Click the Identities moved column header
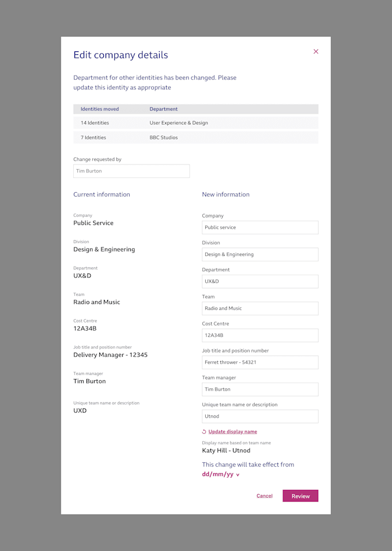 [x=100, y=109]
